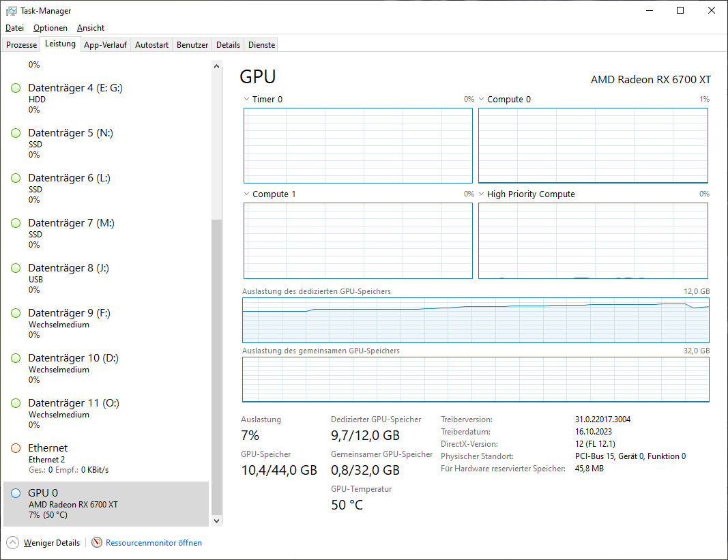Switch to the App-Verlauf tab

pyautogui.click(x=105, y=45)
